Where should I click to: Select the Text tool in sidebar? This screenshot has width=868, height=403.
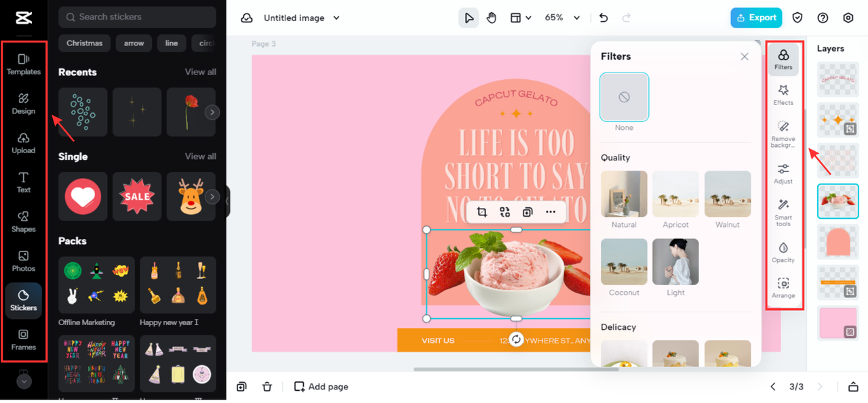[x=24, y=182]
